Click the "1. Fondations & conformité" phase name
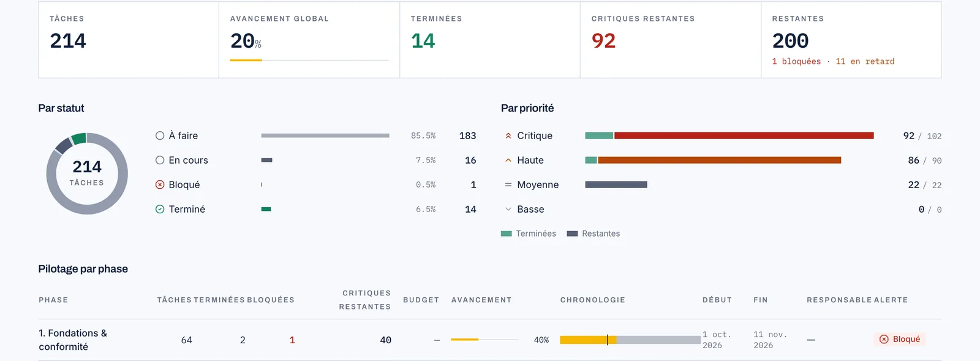 click(x=73, y=340)
